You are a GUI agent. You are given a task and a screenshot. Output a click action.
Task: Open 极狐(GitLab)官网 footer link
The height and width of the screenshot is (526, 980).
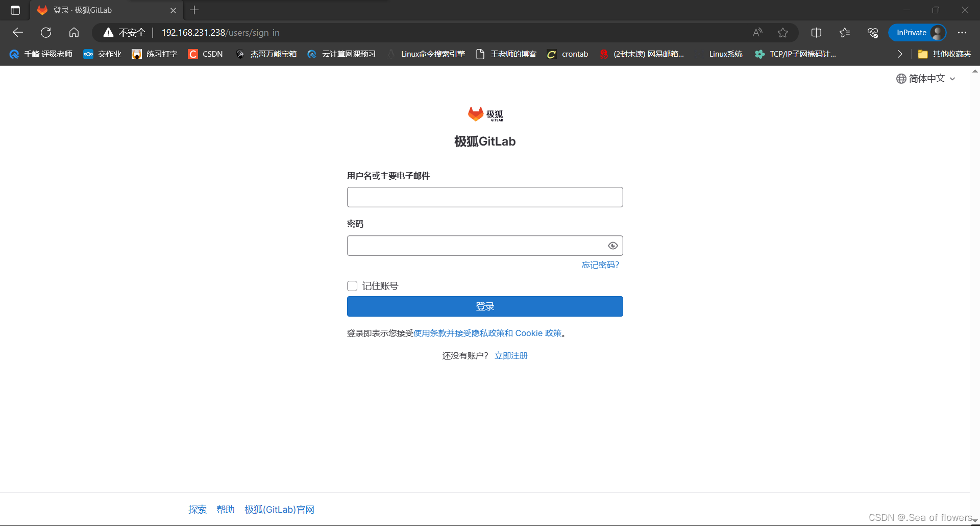(280, 510)
